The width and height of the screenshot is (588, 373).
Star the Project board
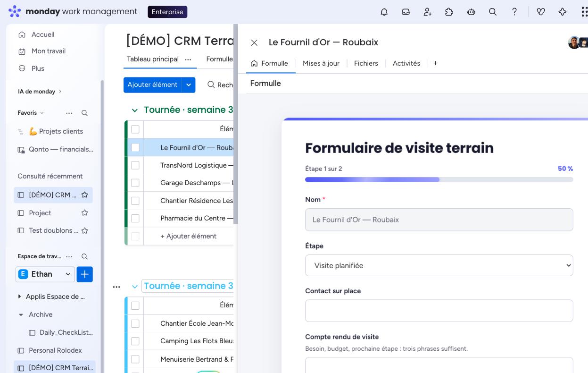(85, 212)
